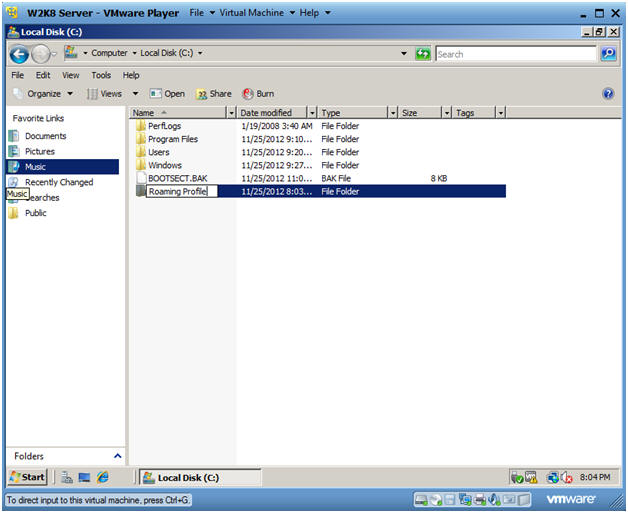
Task: Click the 8 KB size cell
Action: [439, 178]
